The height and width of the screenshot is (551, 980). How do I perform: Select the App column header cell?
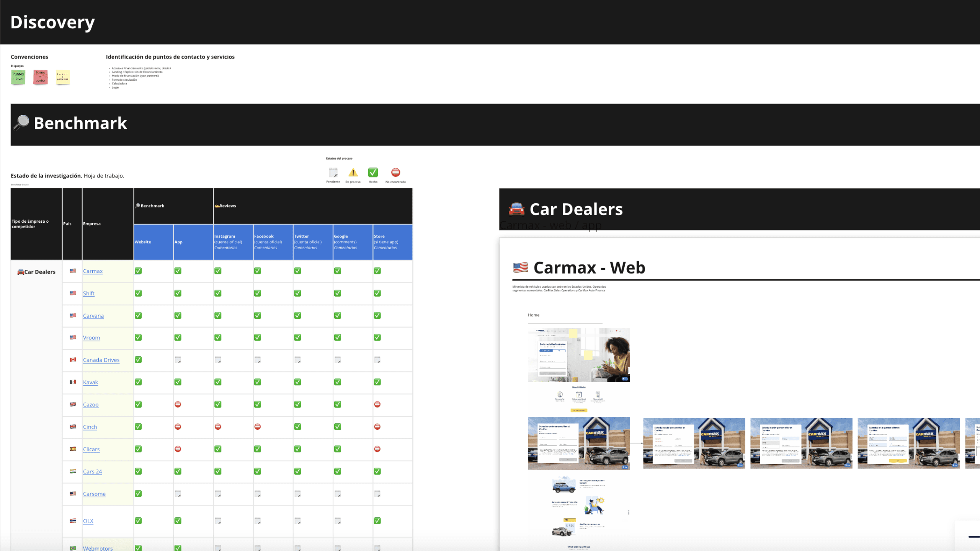point(193,242)
